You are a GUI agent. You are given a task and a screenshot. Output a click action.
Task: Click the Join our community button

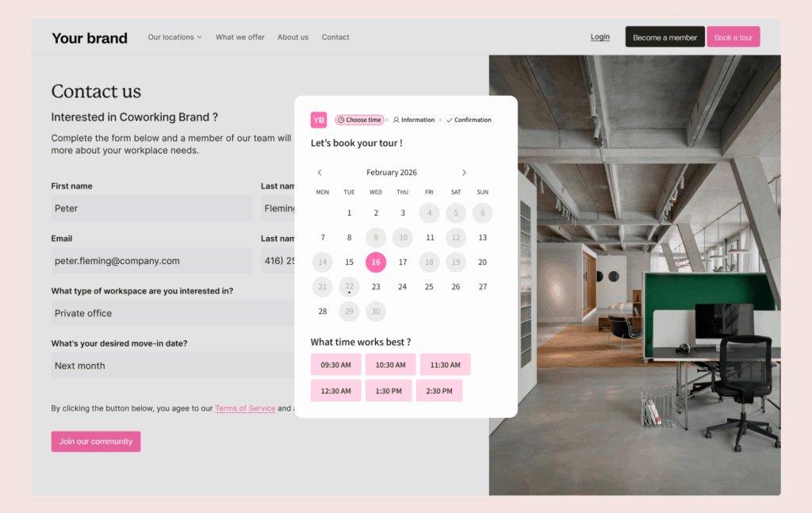(95, 441)
